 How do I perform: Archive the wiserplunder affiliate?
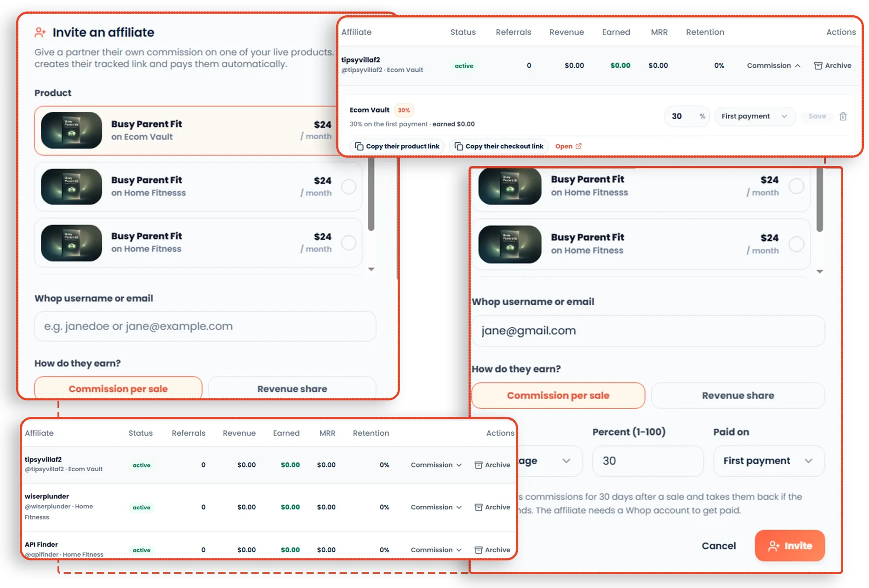click(492, 507)
